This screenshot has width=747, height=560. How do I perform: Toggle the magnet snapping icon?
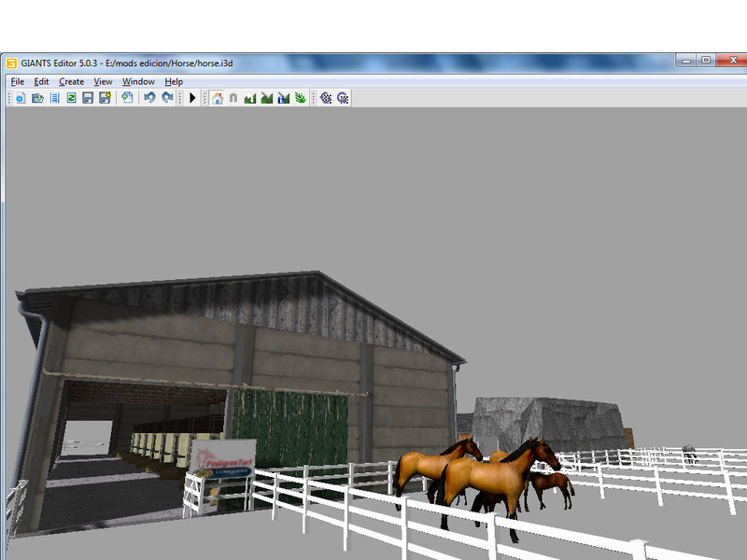233,98
